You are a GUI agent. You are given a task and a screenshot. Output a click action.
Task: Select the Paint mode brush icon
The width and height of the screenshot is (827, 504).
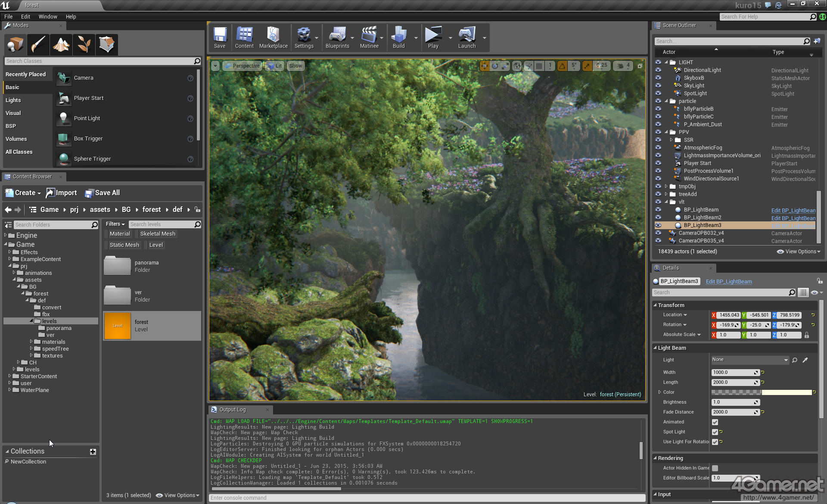pyautogui.click(x=38, y=44)
